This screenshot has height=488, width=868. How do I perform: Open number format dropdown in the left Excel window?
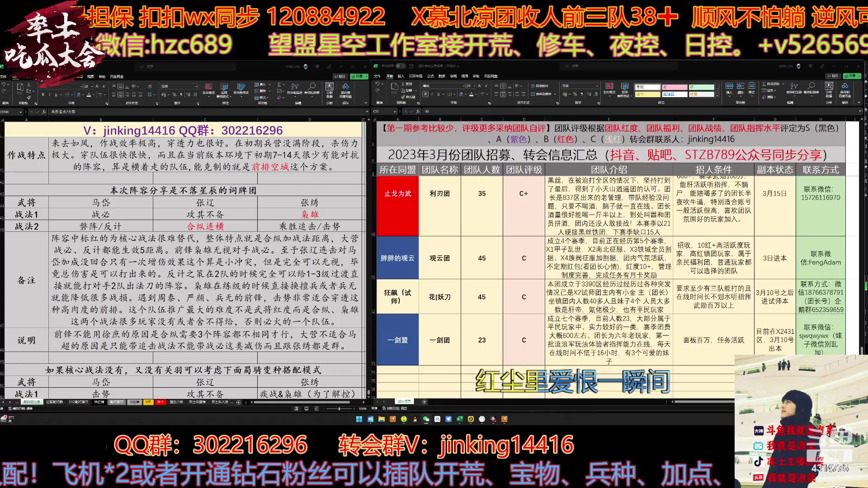pyautogui.click(x=196, y=86)
